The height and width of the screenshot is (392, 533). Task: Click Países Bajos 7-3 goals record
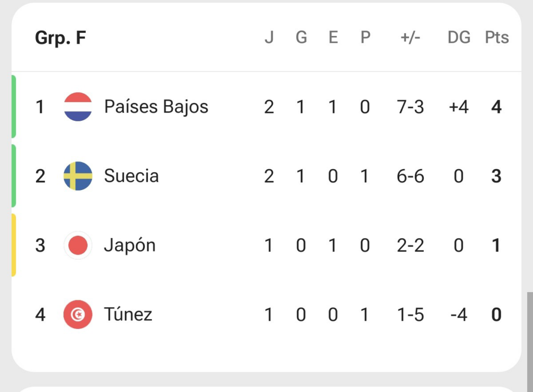[x=410, y=107]
